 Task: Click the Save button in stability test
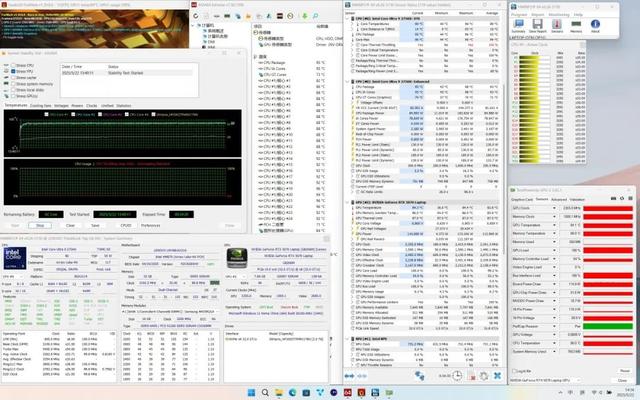[x=95, y=225]
